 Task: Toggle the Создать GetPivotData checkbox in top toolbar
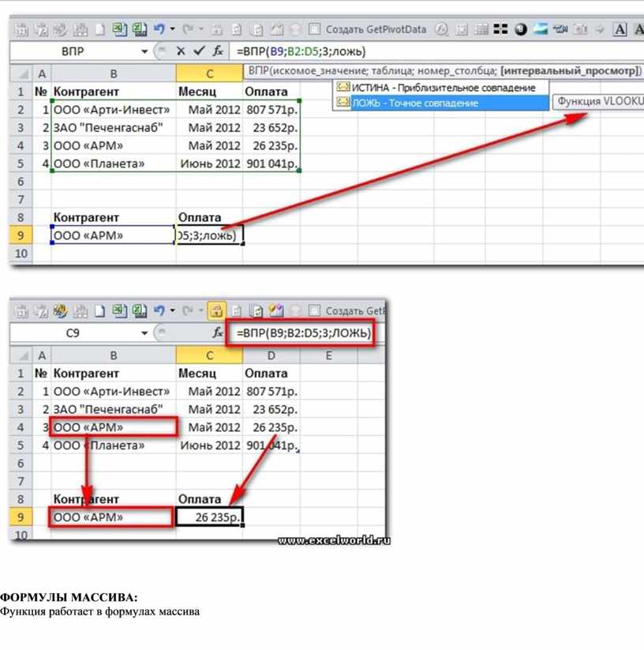point(314,29)
